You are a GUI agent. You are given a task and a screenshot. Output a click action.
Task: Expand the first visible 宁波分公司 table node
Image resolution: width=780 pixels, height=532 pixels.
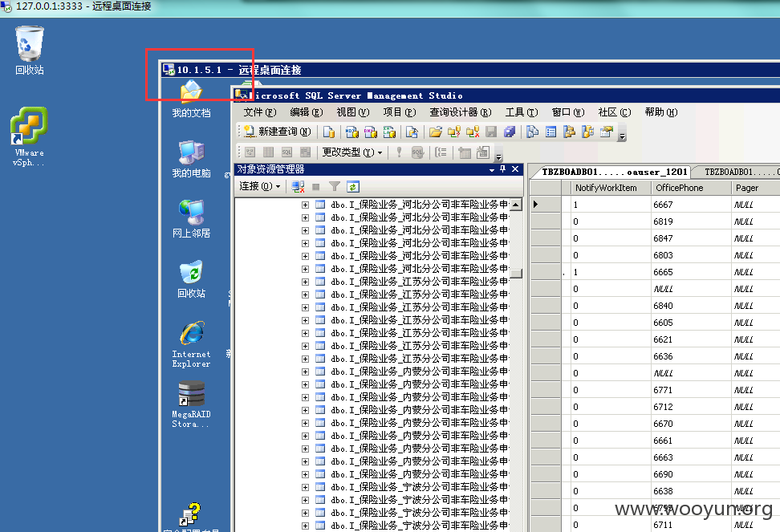305,487
